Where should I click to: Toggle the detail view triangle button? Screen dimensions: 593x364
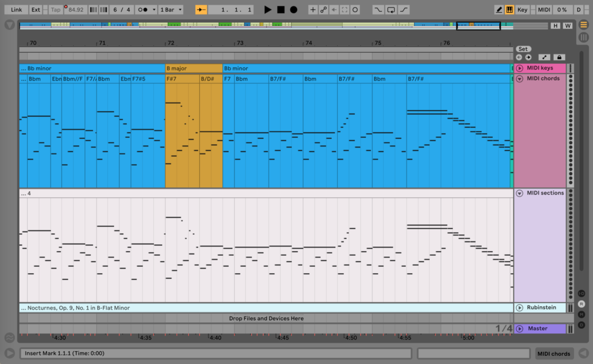pyautogui.click(x=584, y=353)
